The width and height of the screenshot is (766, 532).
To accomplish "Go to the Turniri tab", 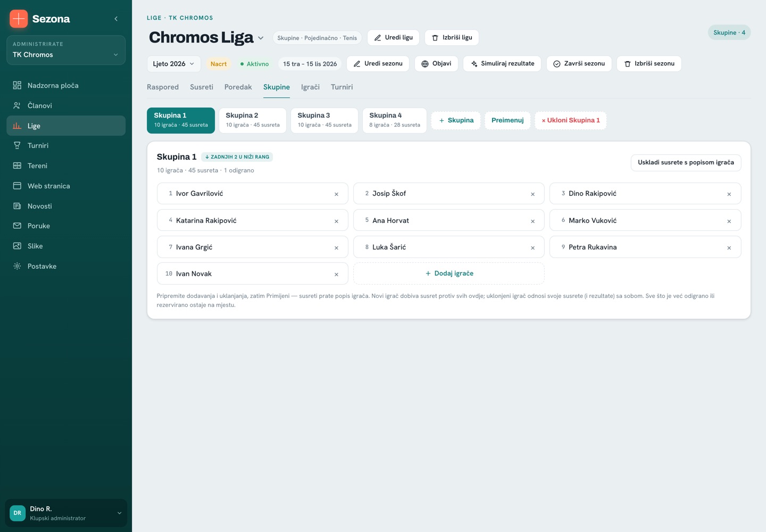I will click(x=342, y=87).
